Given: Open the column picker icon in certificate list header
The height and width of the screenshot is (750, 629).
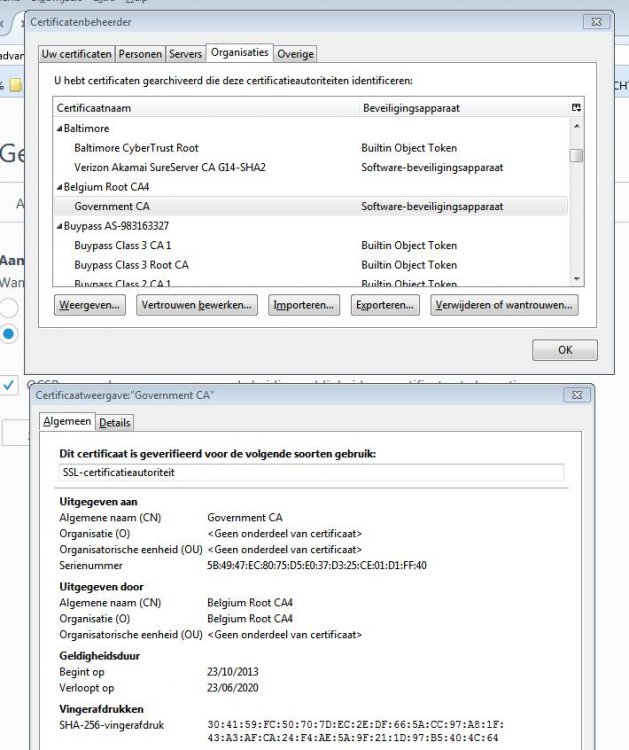Looking at the screenshot, I should coord(576,108).
